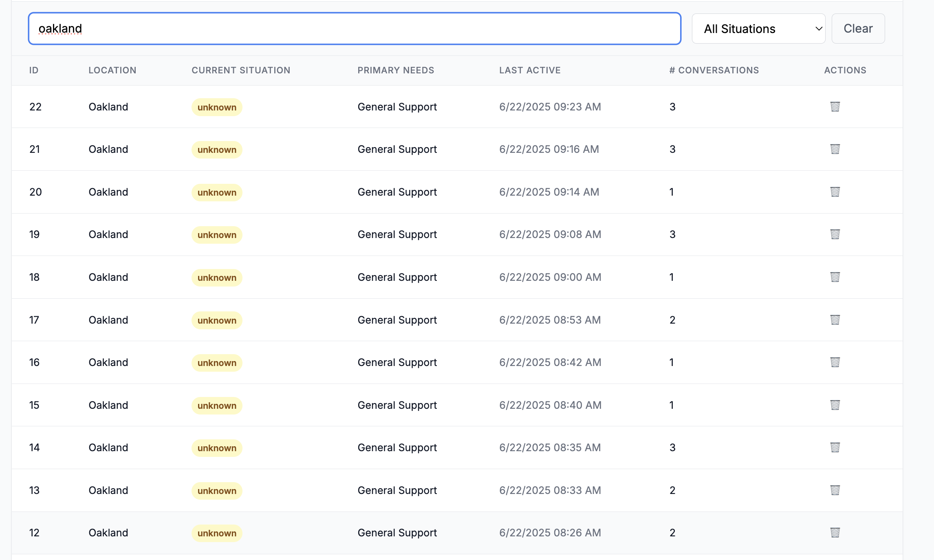Click trash icon for ID 21
The width and height of the screenshot is (934, 560).
pos(835,149)
